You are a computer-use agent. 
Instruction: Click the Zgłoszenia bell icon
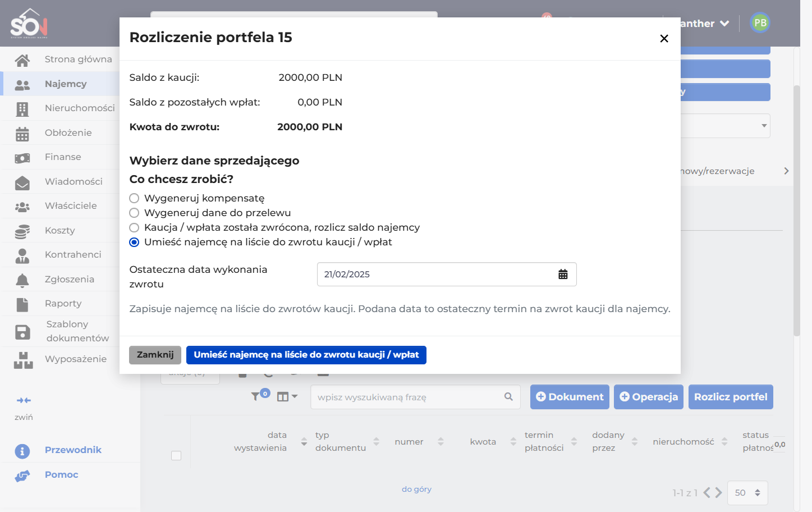22,280
